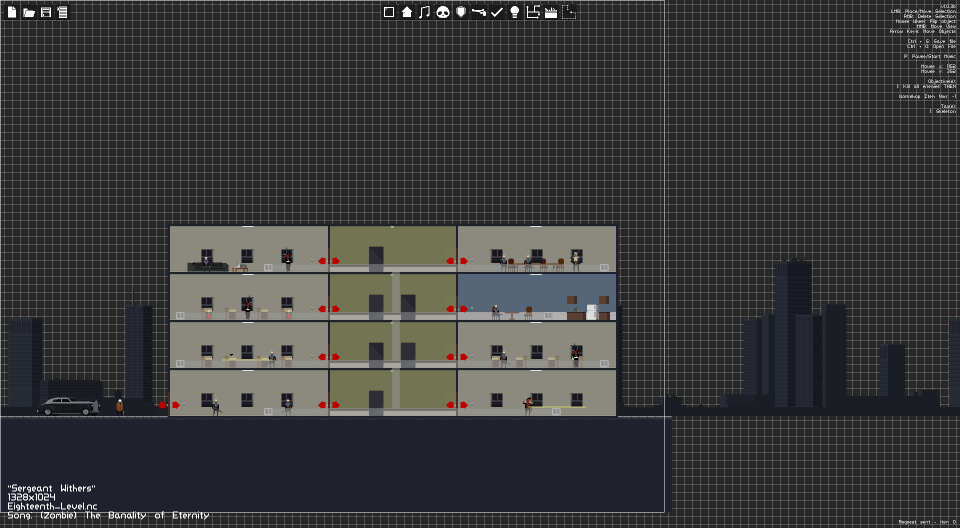Select the square room tool
Screen dimensions: 960x528
pyautogui.click(x=389, y=12)
